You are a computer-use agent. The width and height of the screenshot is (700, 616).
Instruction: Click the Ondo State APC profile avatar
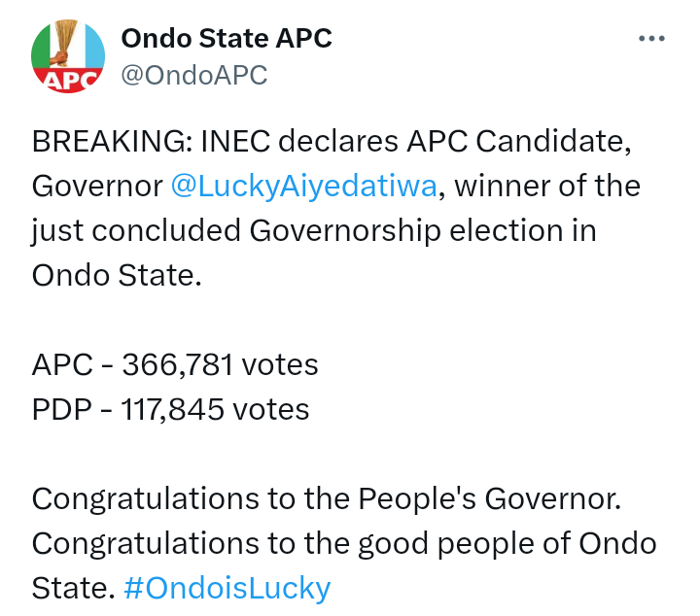68,56
